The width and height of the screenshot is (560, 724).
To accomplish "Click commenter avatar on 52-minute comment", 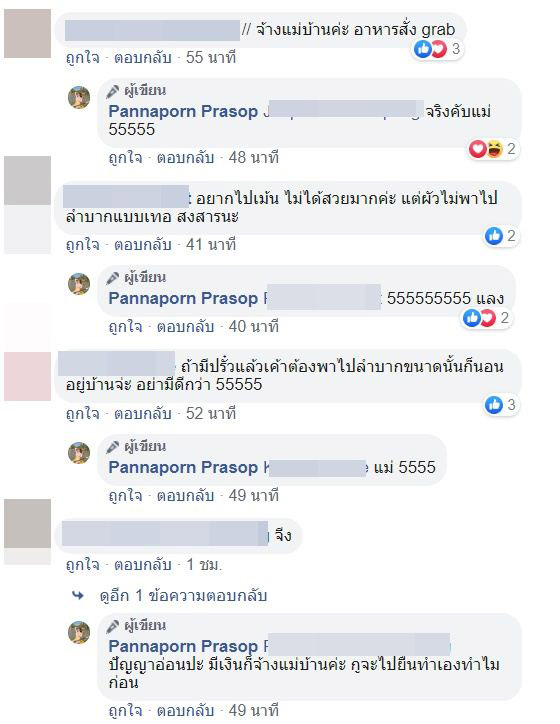I will coord(27,376).
